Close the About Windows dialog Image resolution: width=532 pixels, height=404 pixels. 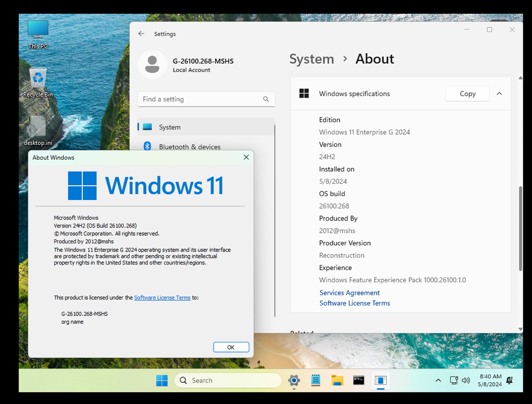pos(246,157)
